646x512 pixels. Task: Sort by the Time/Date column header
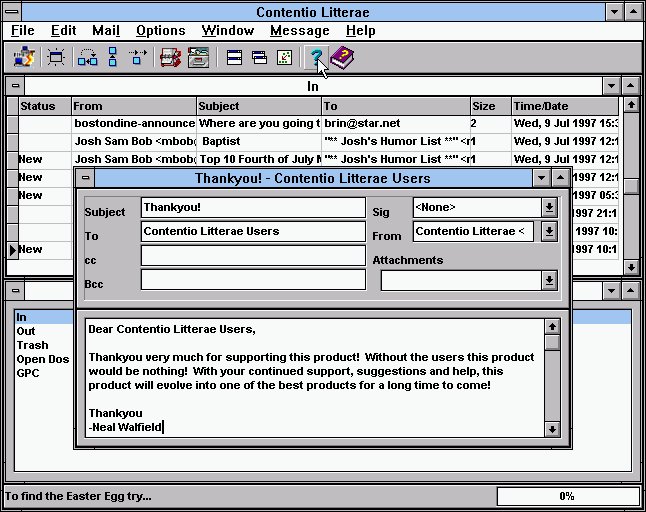point(565,106)
